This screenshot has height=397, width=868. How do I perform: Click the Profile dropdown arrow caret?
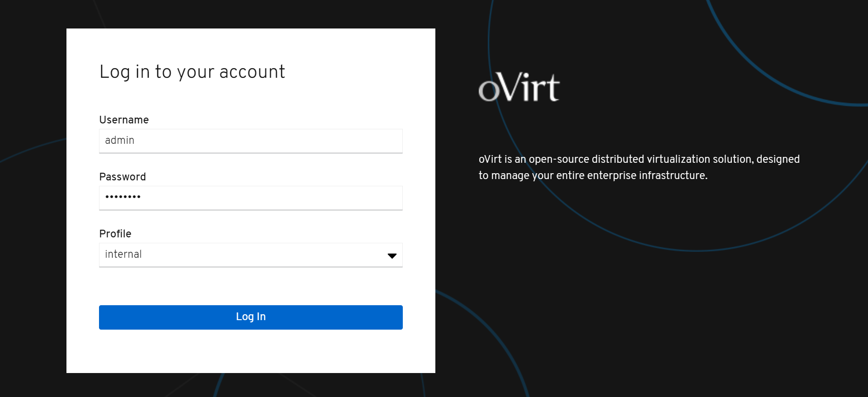[x=392, y=255]
